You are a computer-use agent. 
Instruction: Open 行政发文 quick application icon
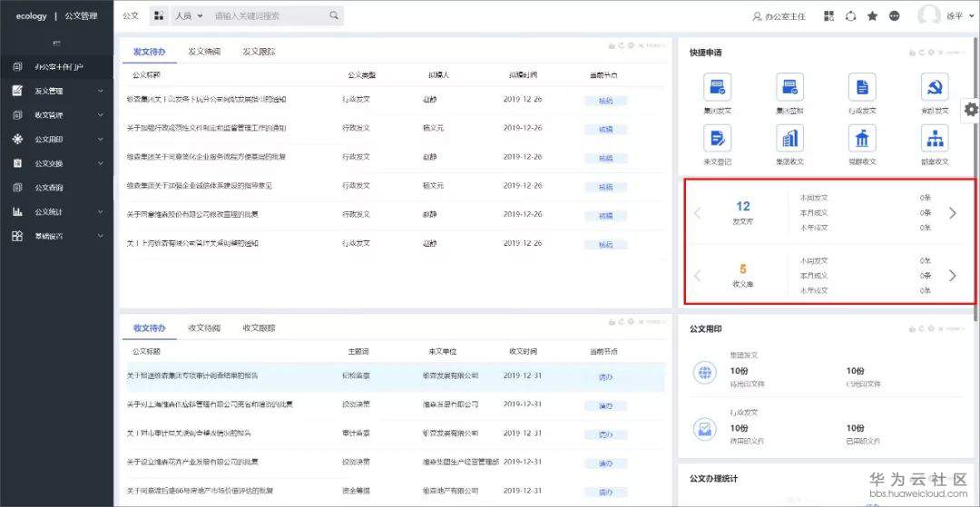(x=862, y=87)
